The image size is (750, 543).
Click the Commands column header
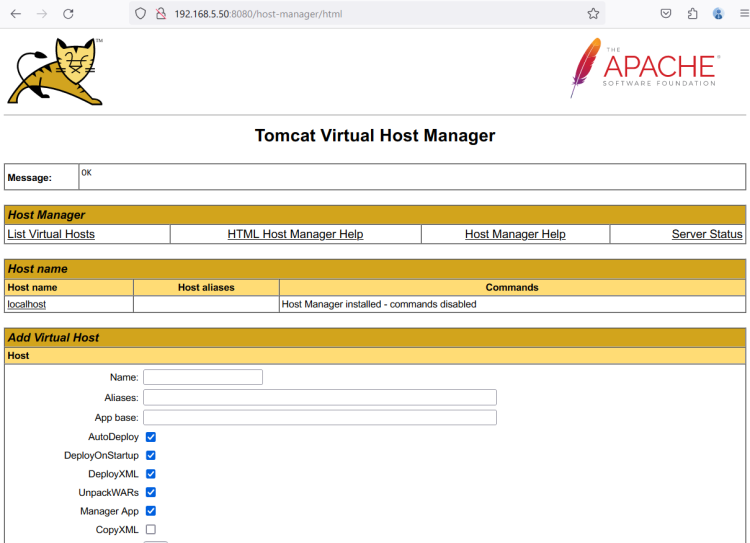[x=512, y=288]
